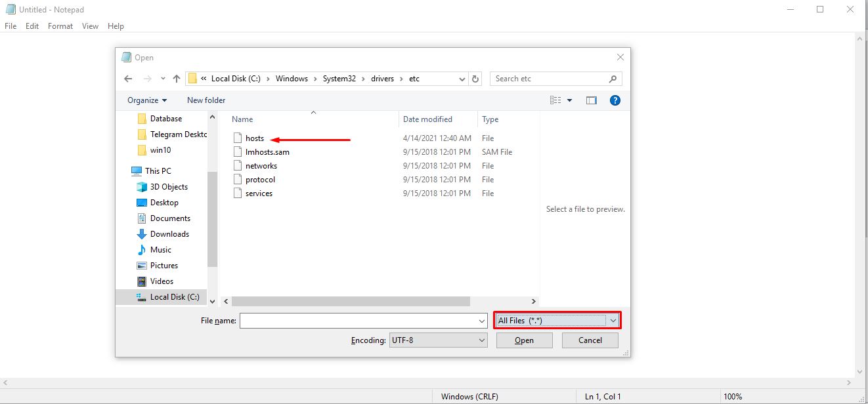Select the Telegram Desktop folder in the sidebar
This screenshot has width=868, height=404.
click(x=172, y=134)
